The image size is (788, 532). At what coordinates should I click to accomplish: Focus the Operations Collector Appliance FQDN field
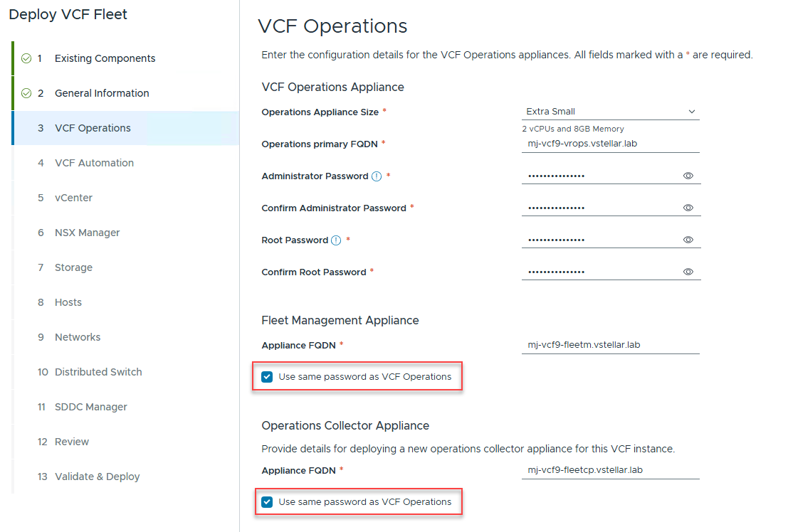pos(610,471)
